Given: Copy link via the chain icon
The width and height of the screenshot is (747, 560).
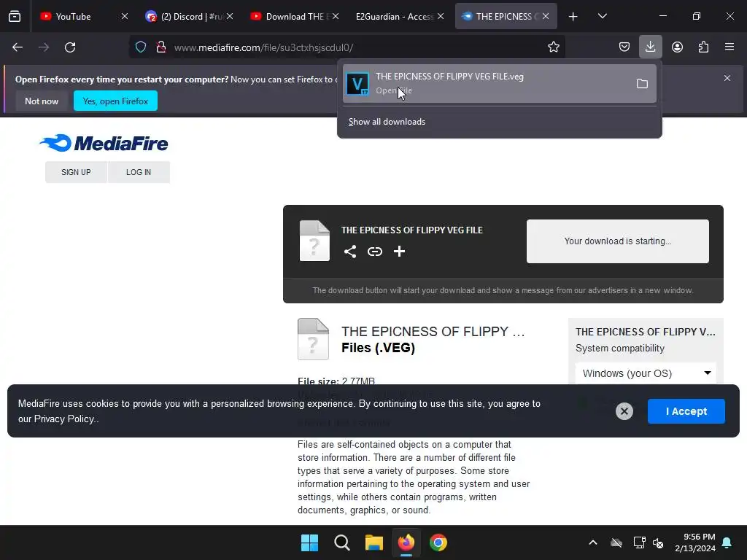Looking at the screenshot, I should [375, 252].
